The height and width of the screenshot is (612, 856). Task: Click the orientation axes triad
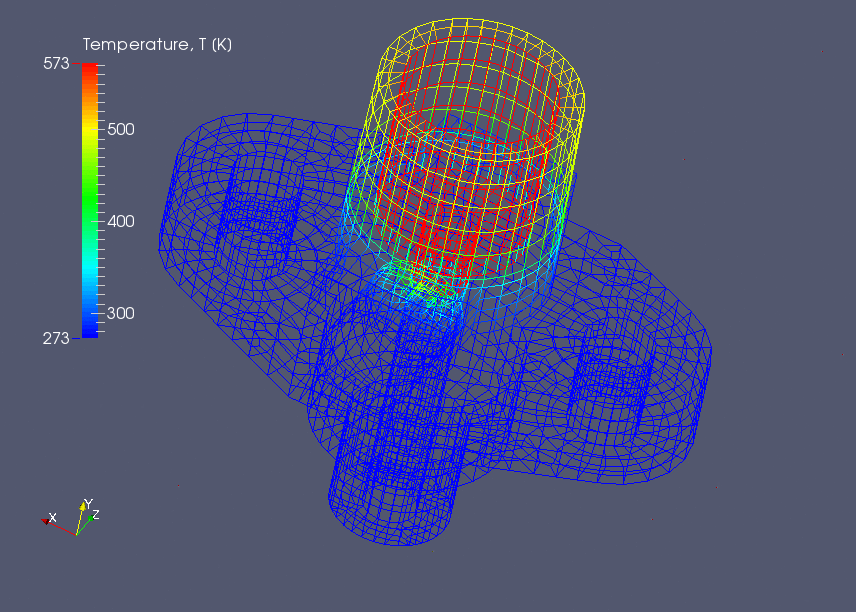71,517
